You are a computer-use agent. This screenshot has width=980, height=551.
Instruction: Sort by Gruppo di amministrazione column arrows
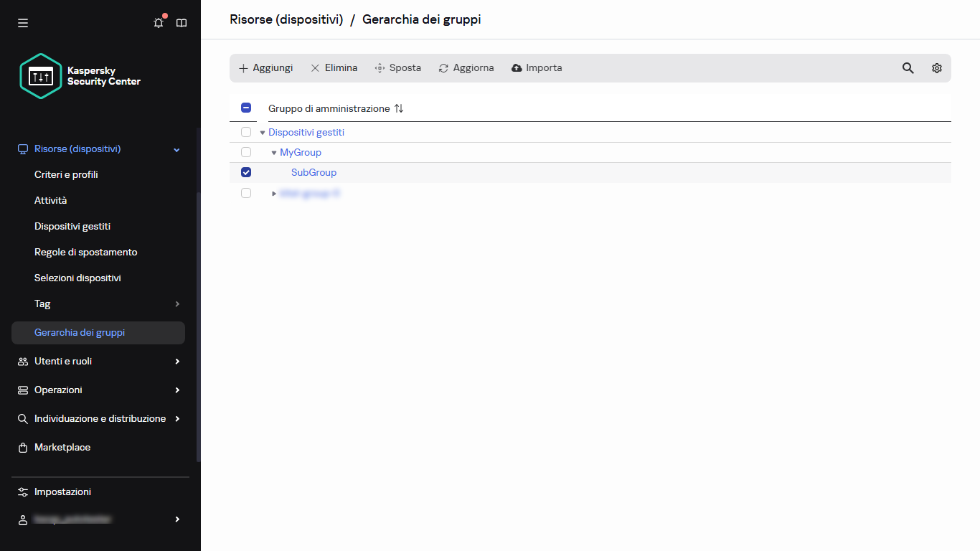click(399, 108)
